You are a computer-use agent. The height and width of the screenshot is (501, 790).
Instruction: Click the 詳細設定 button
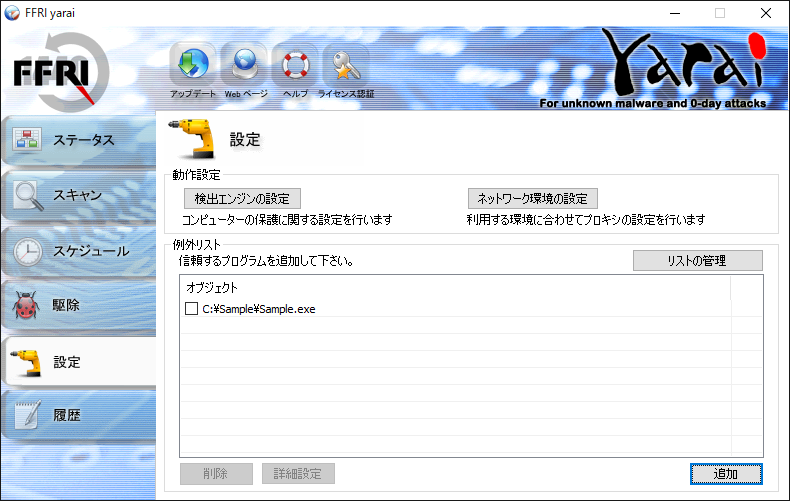click(298, 474)
